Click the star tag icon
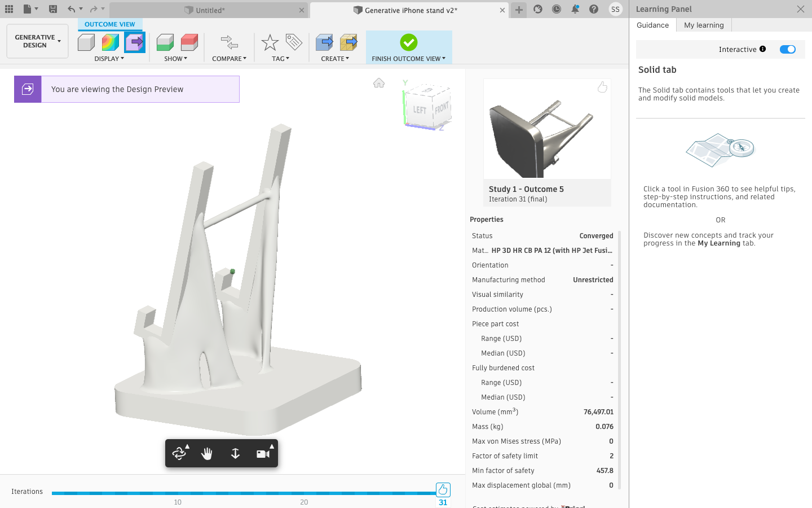Image resolution: width=812 pixels, height=508 pixels. pos(270,42)
